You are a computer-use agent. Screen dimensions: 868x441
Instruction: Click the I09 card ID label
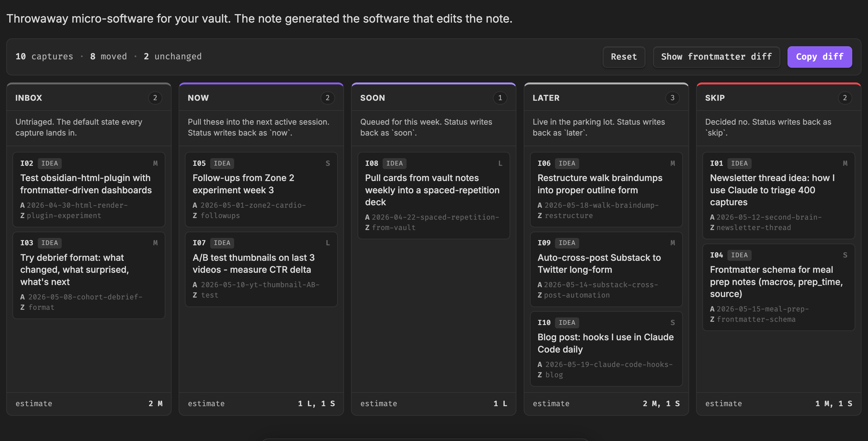point(544,243)
